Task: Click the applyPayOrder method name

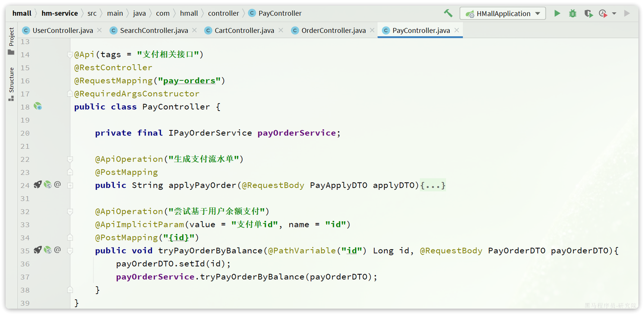Action: tap(202, 185)
